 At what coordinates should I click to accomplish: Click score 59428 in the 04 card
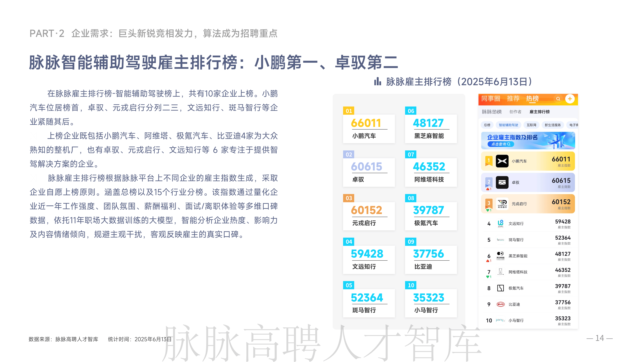(367, 254)
